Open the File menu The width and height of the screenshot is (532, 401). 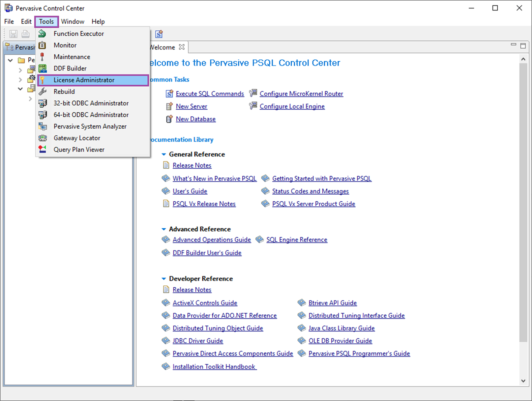click(x=9, y=21)
